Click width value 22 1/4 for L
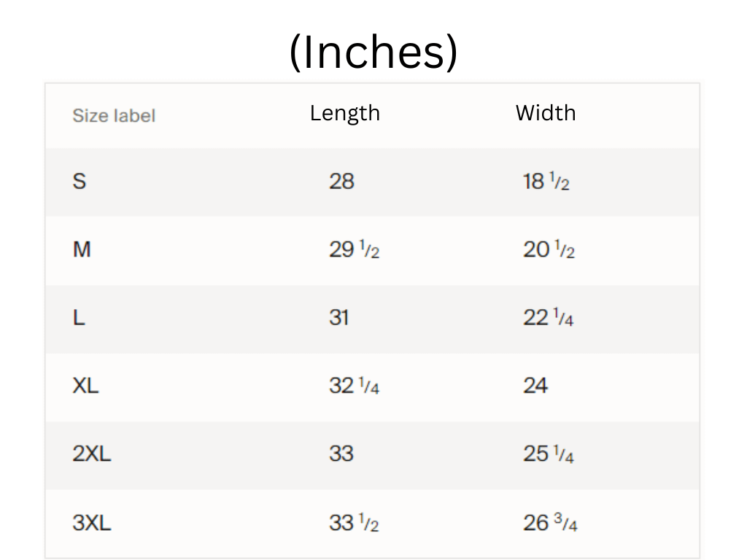Image resolution: width=747 pixels, height=560 pixels. [548, 318]
